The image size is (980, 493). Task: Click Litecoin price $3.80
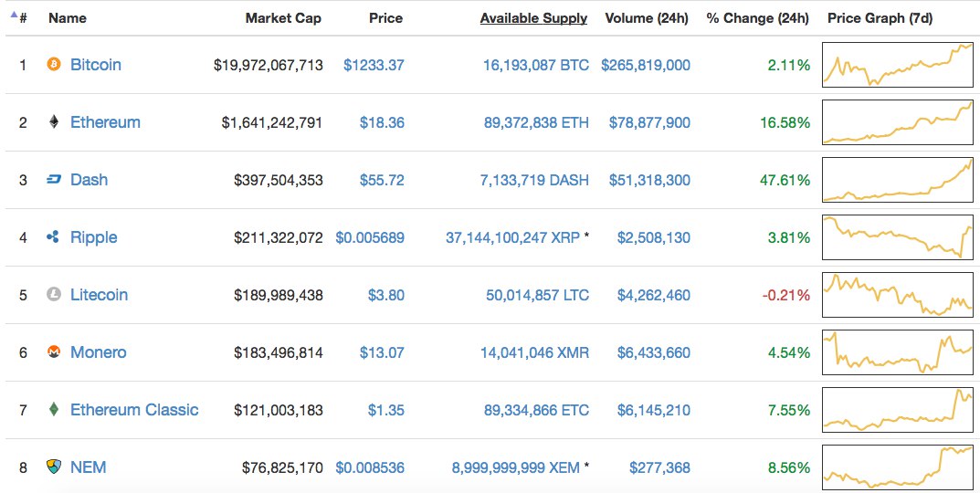385,295
